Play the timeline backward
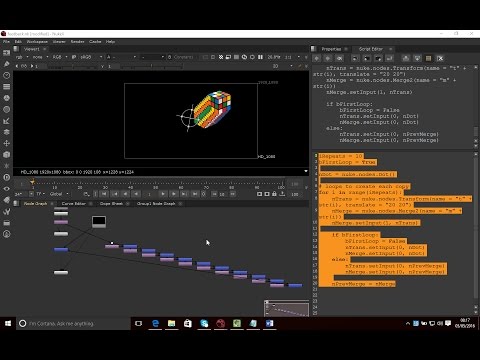 coord(136,194)
